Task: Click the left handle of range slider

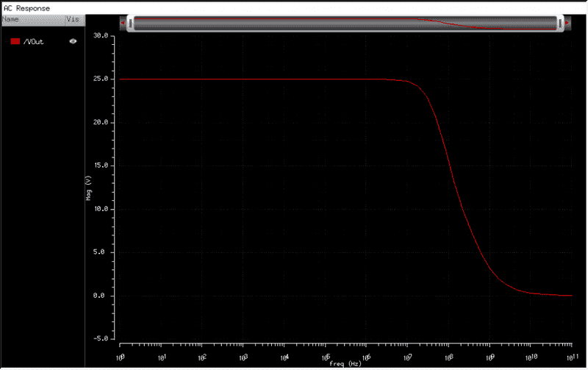Action: [131, 24]
